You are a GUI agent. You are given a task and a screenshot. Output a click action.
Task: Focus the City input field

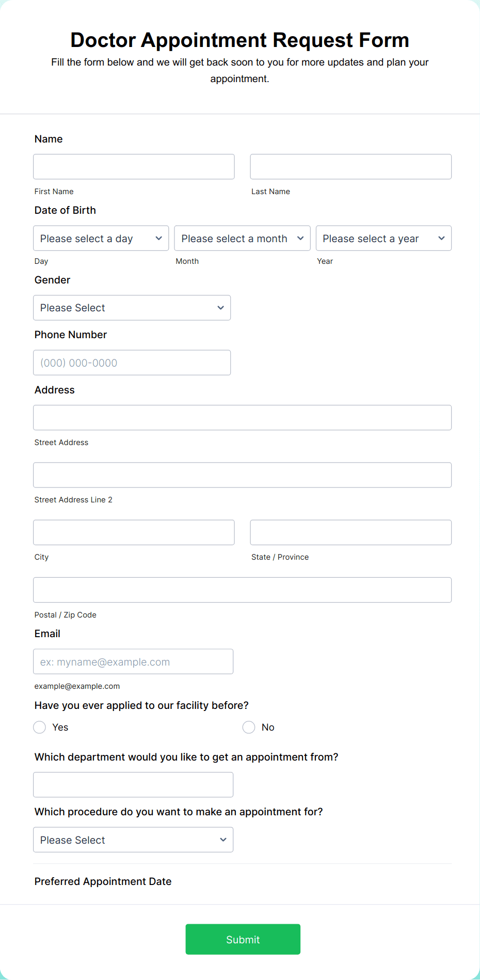(x=133, y=532)
